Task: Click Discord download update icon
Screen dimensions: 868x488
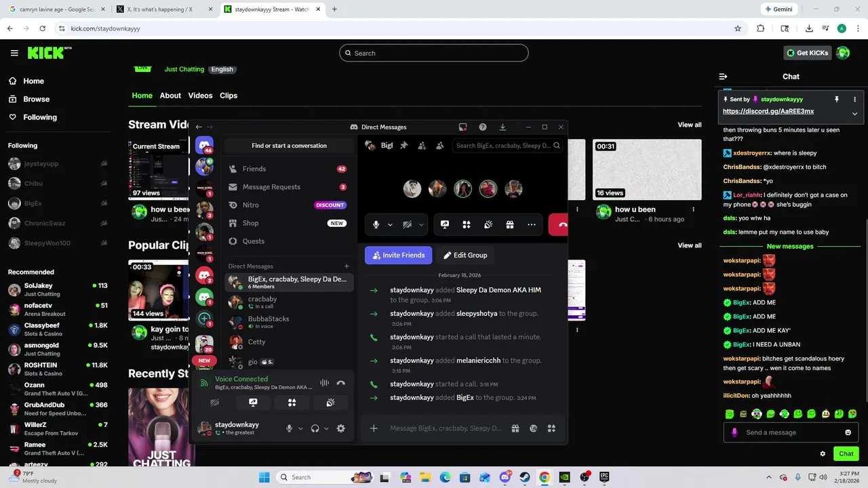Action: 502,127
